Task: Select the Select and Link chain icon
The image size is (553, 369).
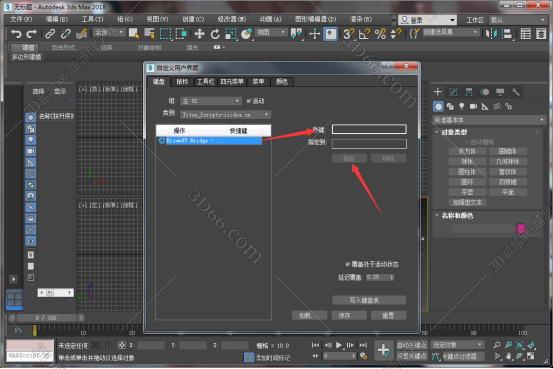Action: 50,34
